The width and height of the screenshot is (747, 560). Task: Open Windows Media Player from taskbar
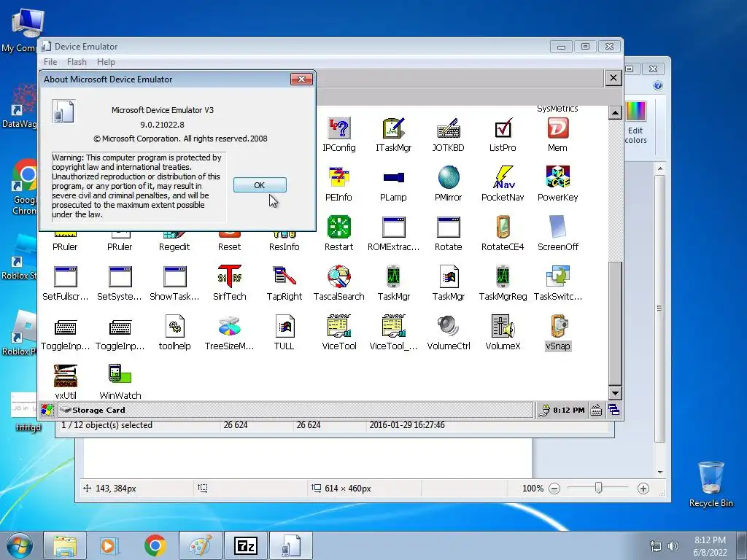click(x=109, y=545)
